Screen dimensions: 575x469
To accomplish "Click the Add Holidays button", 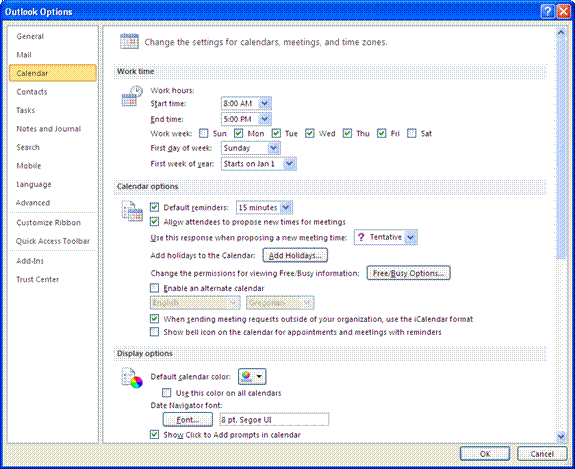I will [295, 255].
